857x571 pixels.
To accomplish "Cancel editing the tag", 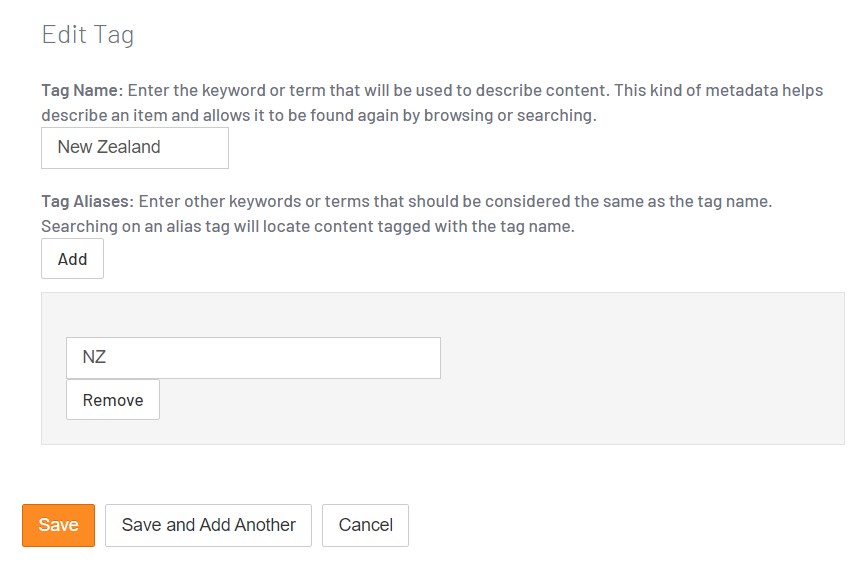I will (365, 525).
